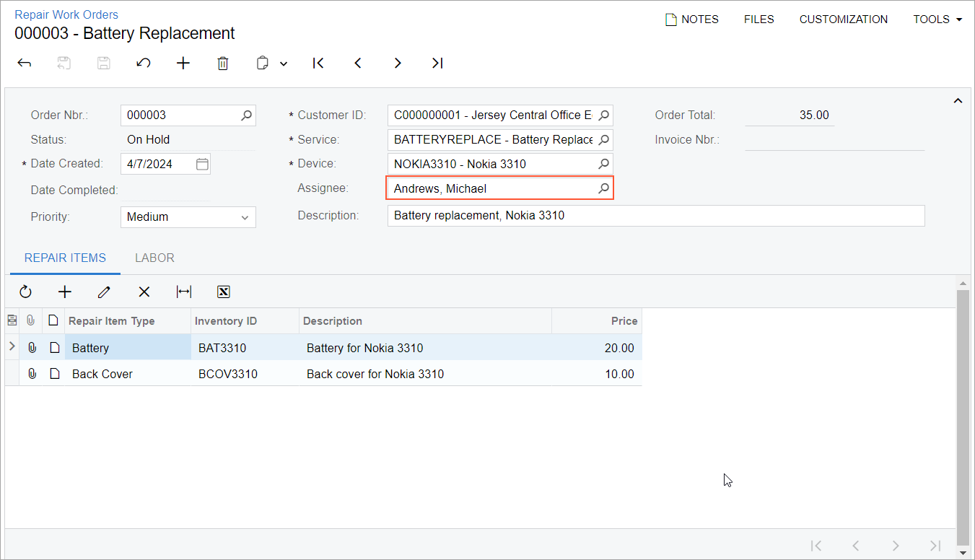The height and width of the screenshot is (560, 975).
Task: Delete the selected repair item row
Action: 144,292
